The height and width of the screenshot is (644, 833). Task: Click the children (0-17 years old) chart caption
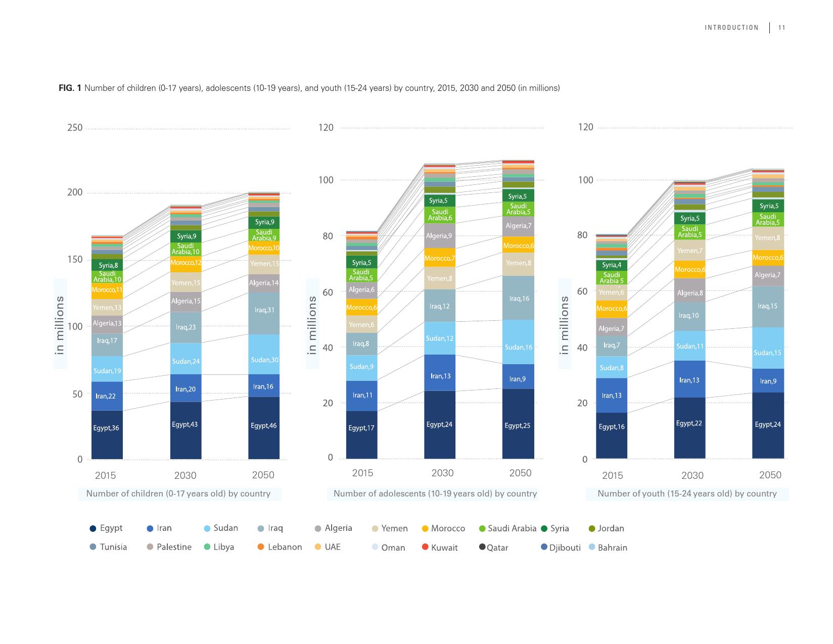click(178, 493)
